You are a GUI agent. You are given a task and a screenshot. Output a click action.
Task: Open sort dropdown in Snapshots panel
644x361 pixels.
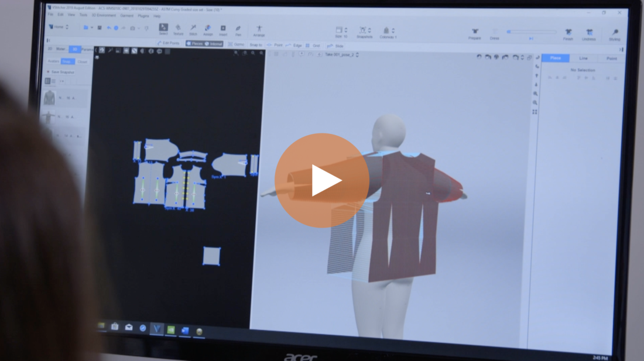coord(62,81)
